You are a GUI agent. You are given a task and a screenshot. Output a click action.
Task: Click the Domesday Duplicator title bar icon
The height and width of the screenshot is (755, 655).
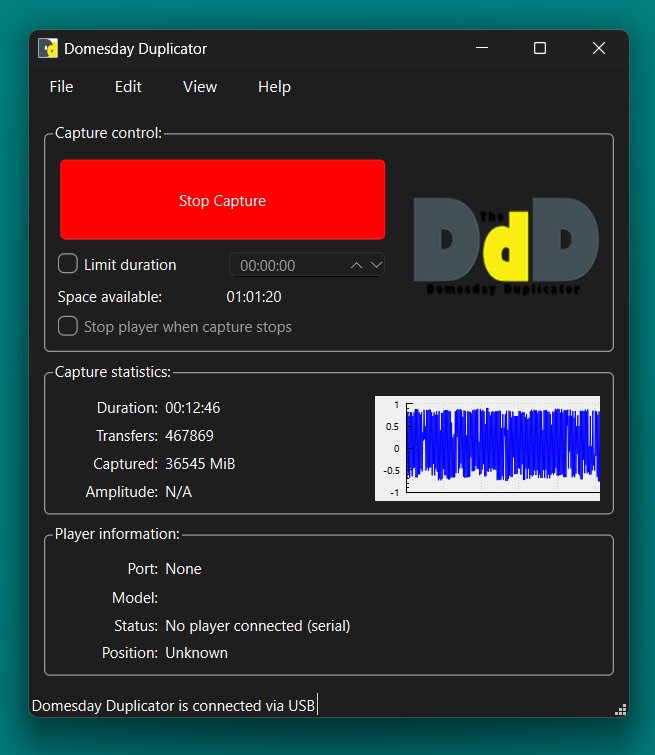pyautogui.click(x=48, y=48)
